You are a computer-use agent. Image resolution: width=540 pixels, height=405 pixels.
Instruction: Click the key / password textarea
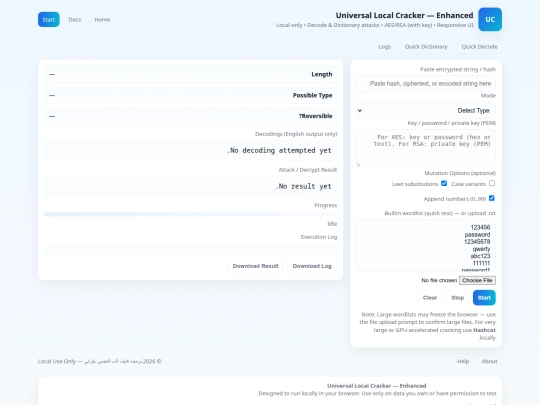(426, 148)
